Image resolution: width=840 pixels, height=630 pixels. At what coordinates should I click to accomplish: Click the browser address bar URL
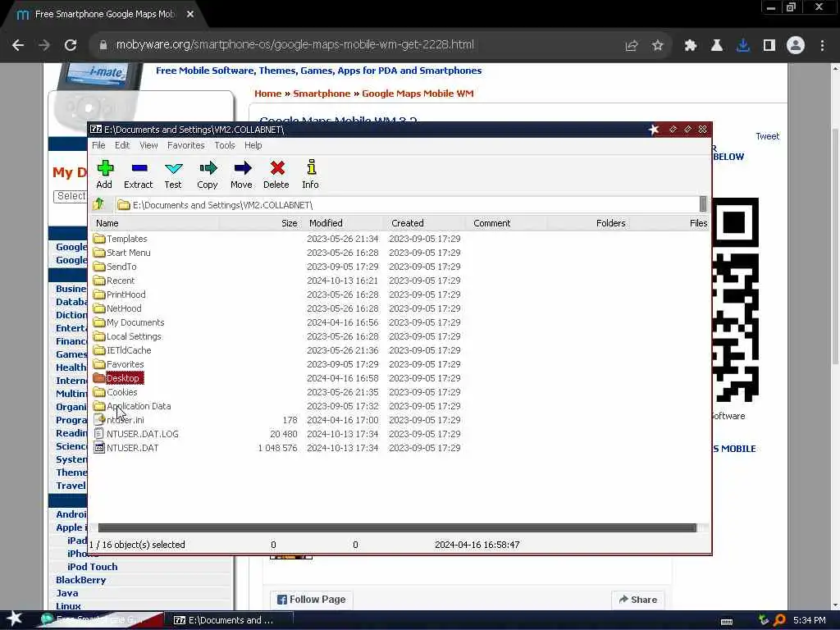pyautogui.click(x=294, y=45)
